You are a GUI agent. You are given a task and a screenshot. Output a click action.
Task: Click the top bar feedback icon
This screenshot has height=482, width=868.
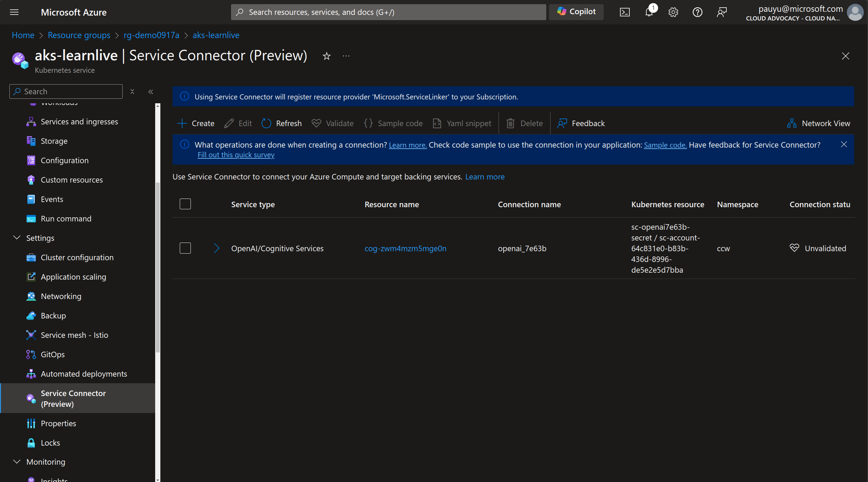tap(722, 12)
